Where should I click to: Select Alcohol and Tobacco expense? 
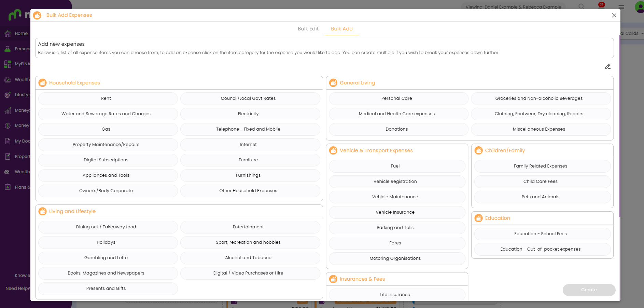250,258
